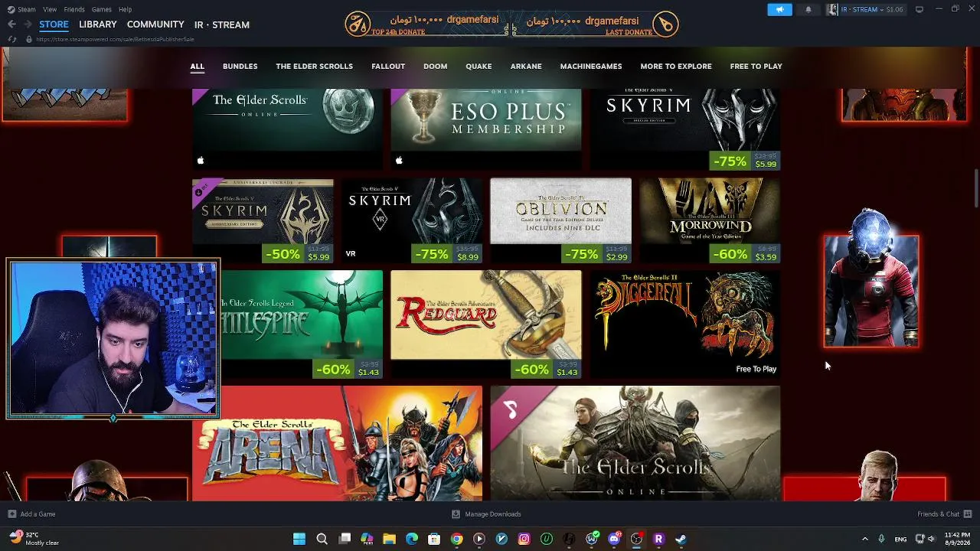Open Discord from the taskbar
Viewport: 980px width, 551px height.
(614, 539)
